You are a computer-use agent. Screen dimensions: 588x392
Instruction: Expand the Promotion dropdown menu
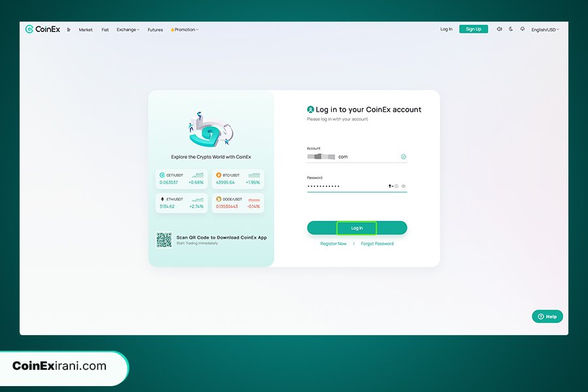(x=185, y=29)
